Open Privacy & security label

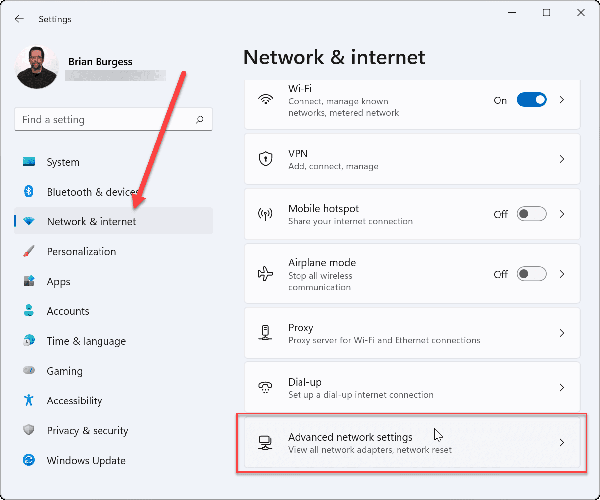(87, 430)
